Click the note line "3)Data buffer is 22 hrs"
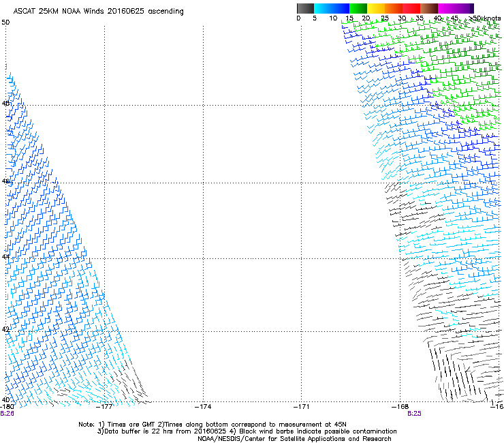Image resolution: width=504 pixels, height=443 pixels. pyautogui.click(x=247, y=431)
